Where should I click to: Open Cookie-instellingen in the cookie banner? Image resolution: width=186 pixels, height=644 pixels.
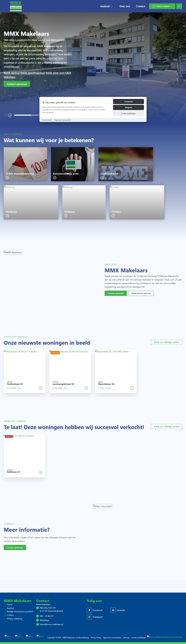pyautogui.click(x=128, y=114)
